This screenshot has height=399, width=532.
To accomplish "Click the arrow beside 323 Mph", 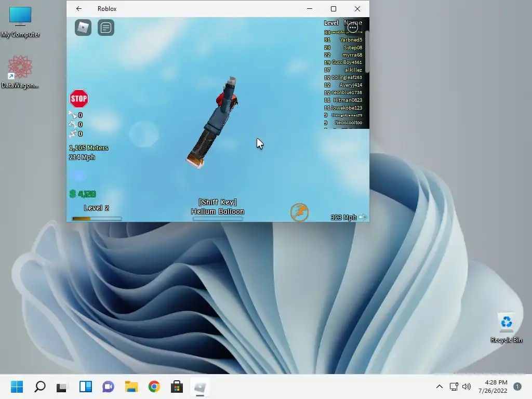I will [363, 217].
